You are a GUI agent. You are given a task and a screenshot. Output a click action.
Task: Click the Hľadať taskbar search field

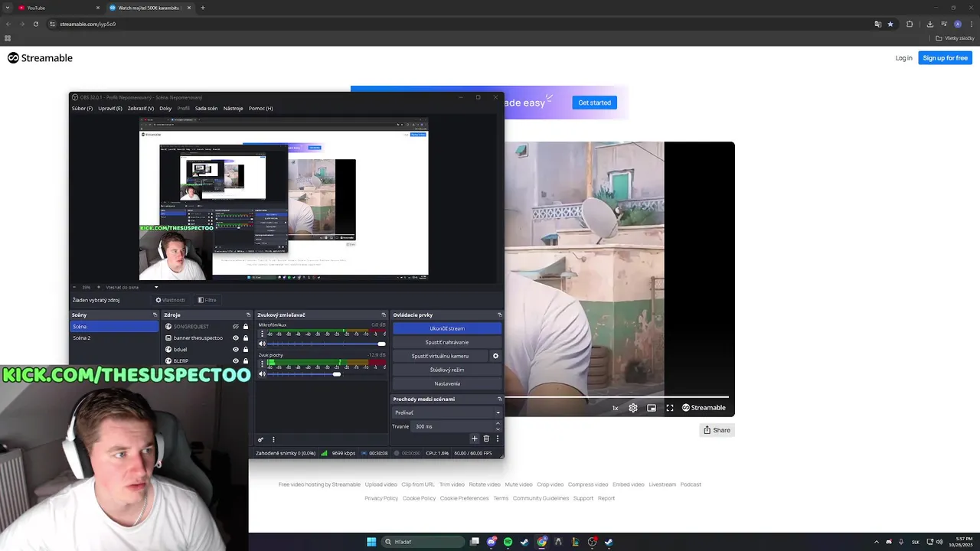[423, 542]
